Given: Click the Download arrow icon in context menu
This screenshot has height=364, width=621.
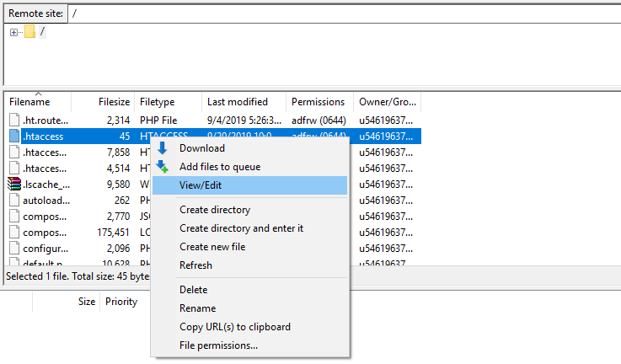Looking at the screenshot, I should [163, 148].
